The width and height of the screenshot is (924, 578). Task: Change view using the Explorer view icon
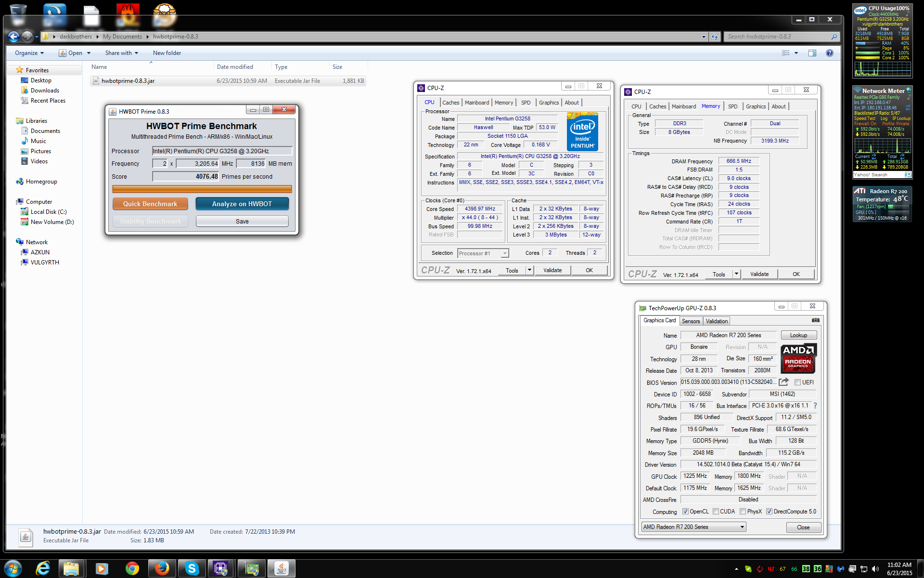(786, 53)
